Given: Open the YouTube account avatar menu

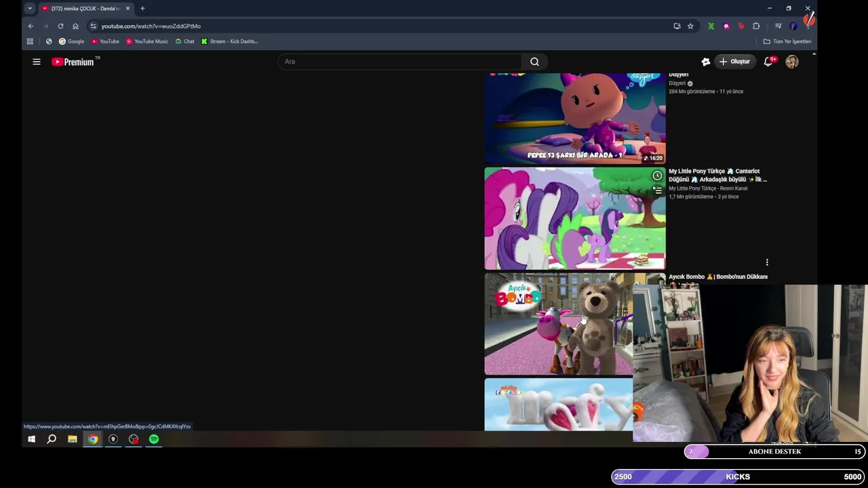Looking at the screenshot, I should pyautogui.click(x=791, y=62).
